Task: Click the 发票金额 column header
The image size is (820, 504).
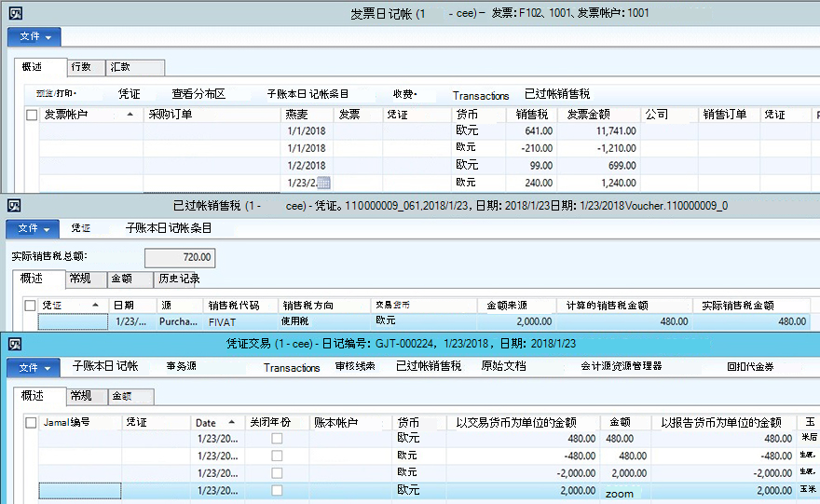Action: coord(599,114)
